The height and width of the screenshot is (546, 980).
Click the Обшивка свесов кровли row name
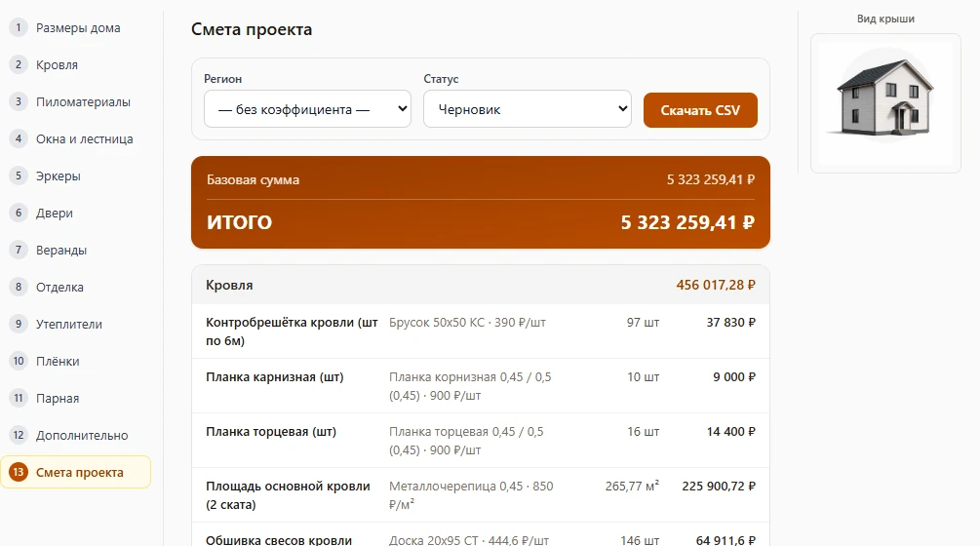pyautogui.click(x=279, y=540)
